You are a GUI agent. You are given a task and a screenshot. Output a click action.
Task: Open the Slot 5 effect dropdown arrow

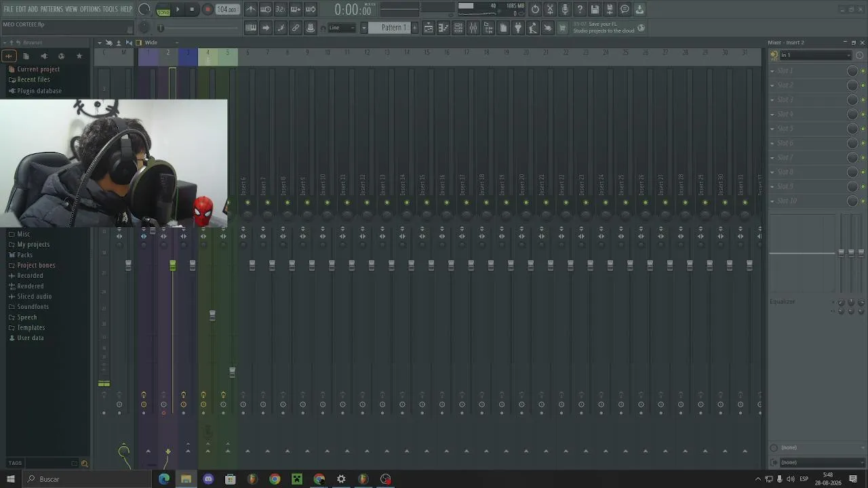772,129
